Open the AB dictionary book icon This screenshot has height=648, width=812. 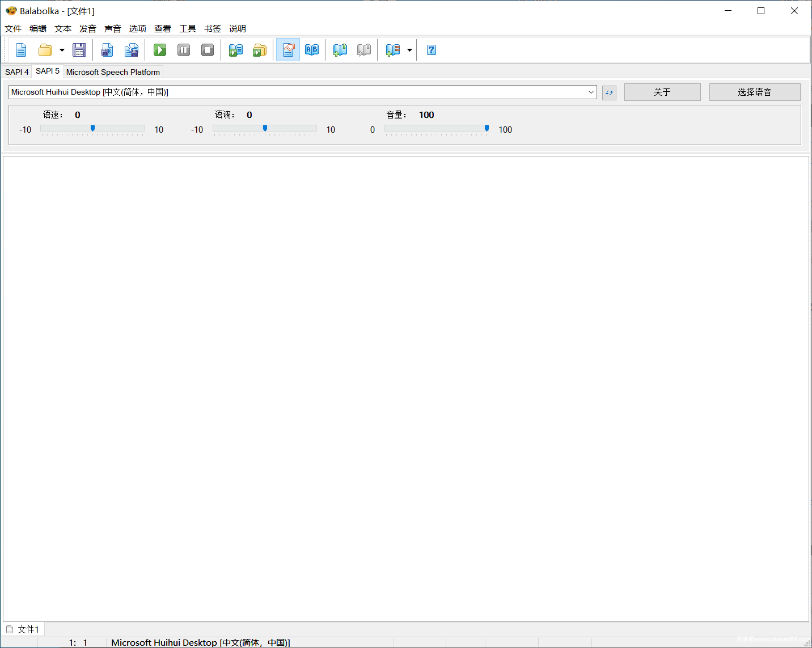point(312,50)
